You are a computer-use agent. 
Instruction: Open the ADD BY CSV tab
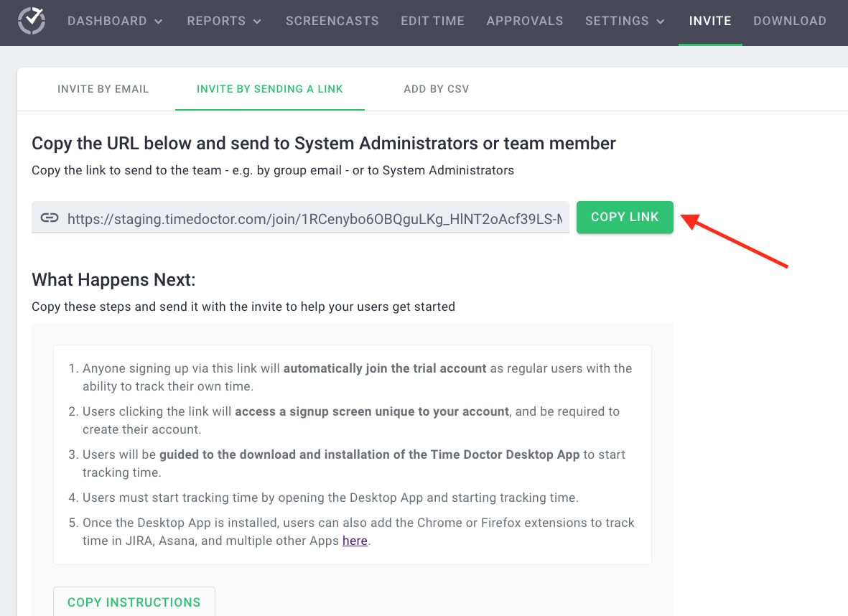click(436, 88)
